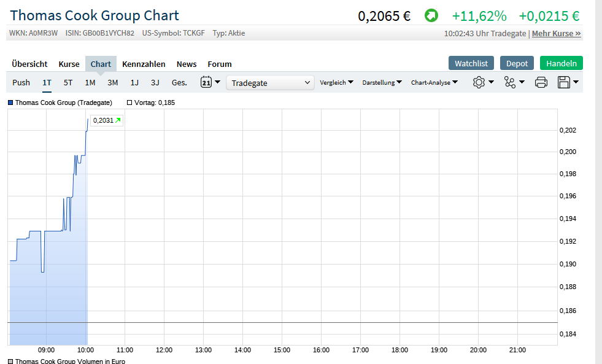The image size is (602, 364).
Task: Toggle the Thomas Cook Group Volumen display
Action: coord(10,362)
